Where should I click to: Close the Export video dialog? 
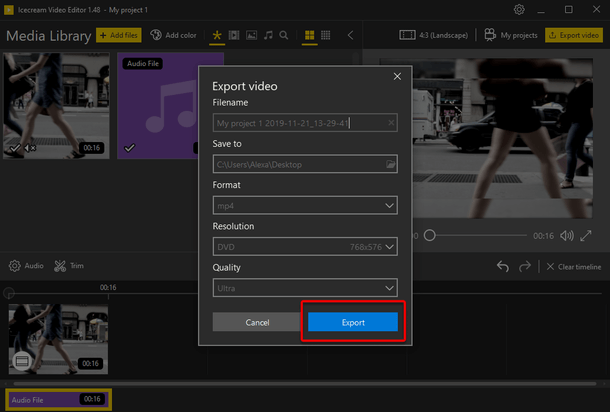(x=396, y=76)
